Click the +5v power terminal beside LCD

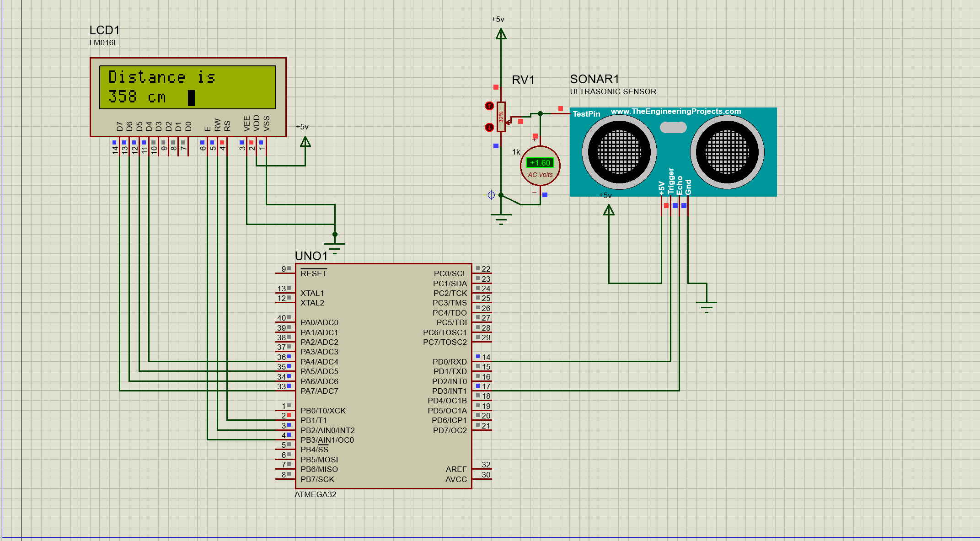[305, 141]
